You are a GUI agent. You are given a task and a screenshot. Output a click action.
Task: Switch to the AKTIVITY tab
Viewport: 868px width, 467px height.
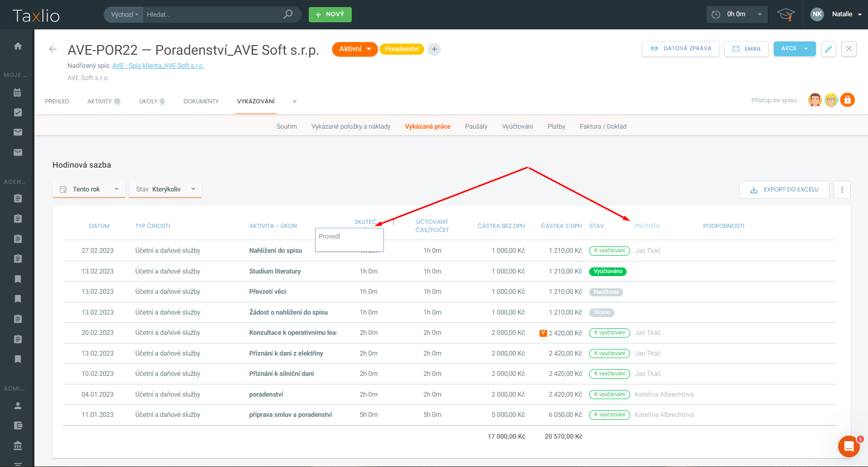[x=104, y=101]
